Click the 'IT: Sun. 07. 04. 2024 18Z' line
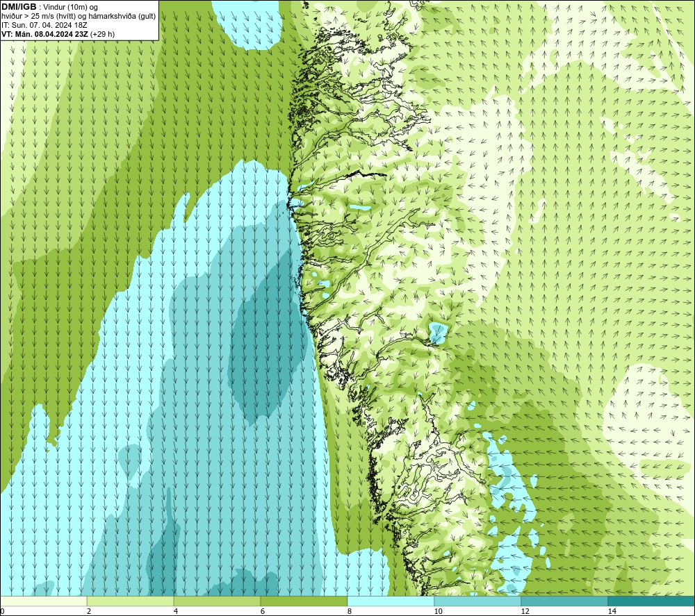This screenshot has width=695, height=616. click(x=44, y=25)
